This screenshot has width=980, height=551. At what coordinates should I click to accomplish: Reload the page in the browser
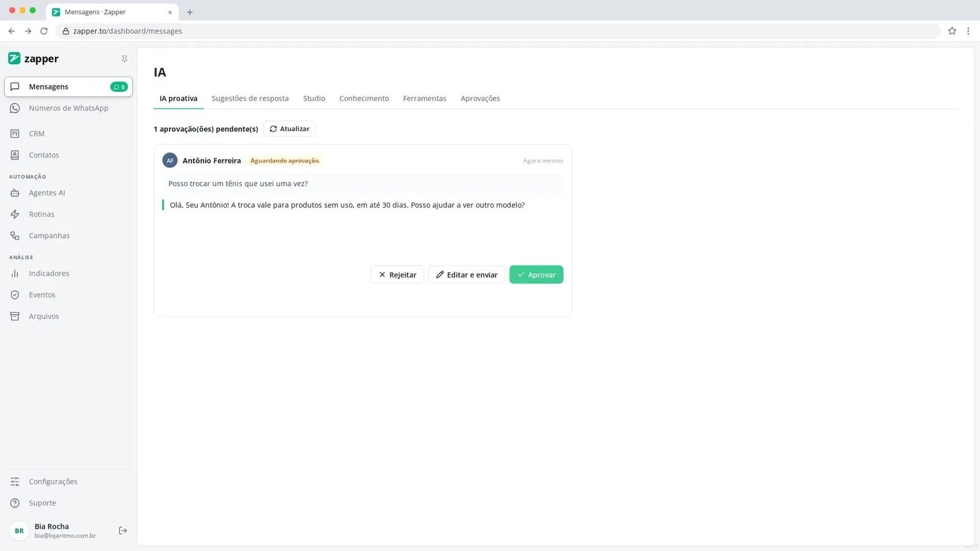[44, 31]
